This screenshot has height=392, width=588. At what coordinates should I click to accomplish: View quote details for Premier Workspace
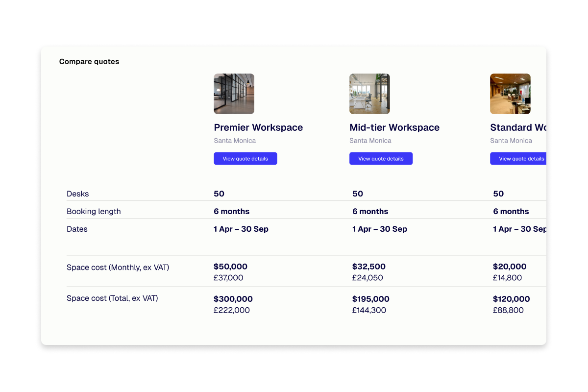[x=245, y=158]
